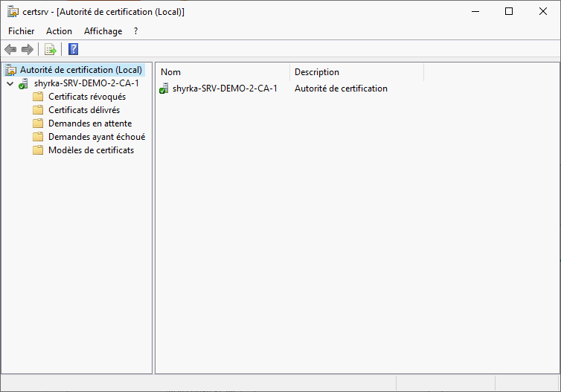Select Demandes ayant échoué in the tree
The width and height of the screenshot is (561, 392).
click(96, 137)
